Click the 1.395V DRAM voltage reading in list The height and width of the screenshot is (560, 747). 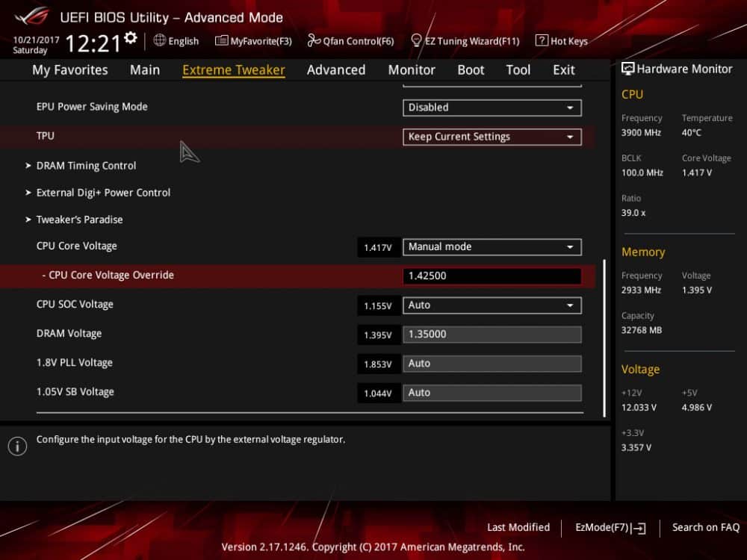click(x=378, y=335)
